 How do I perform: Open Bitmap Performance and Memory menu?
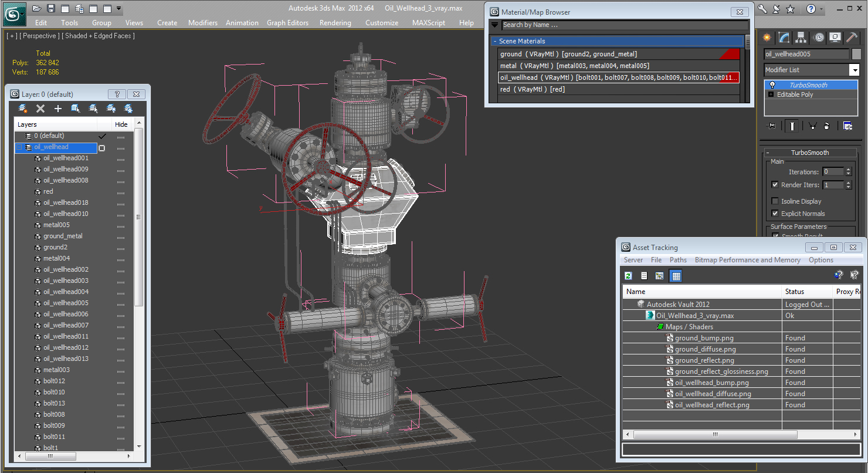click(x=747, y=260)
